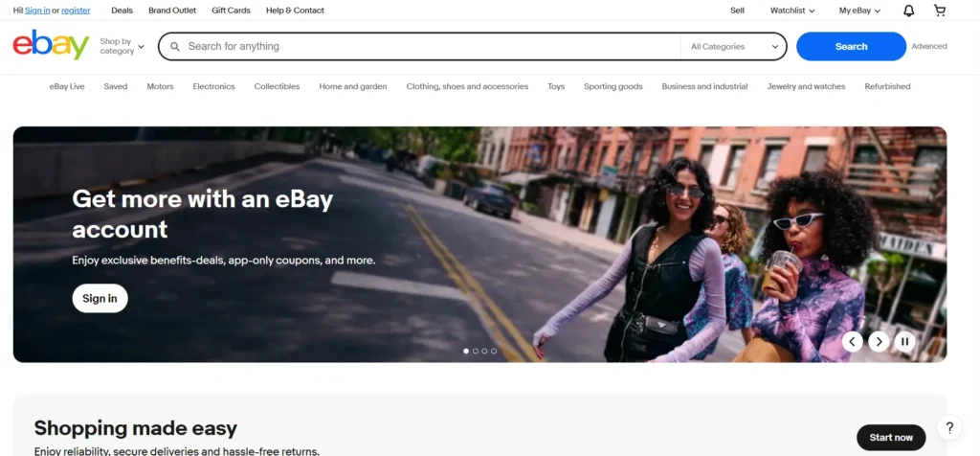Open the Collectibles category
The height and width of the screenshot is (456, 980).
click(x=277, y=86)
